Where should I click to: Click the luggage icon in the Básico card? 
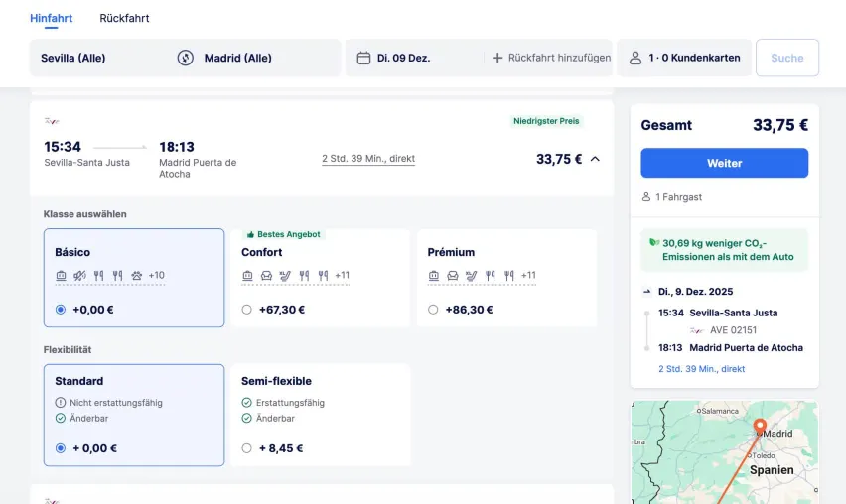coord(61,275)
